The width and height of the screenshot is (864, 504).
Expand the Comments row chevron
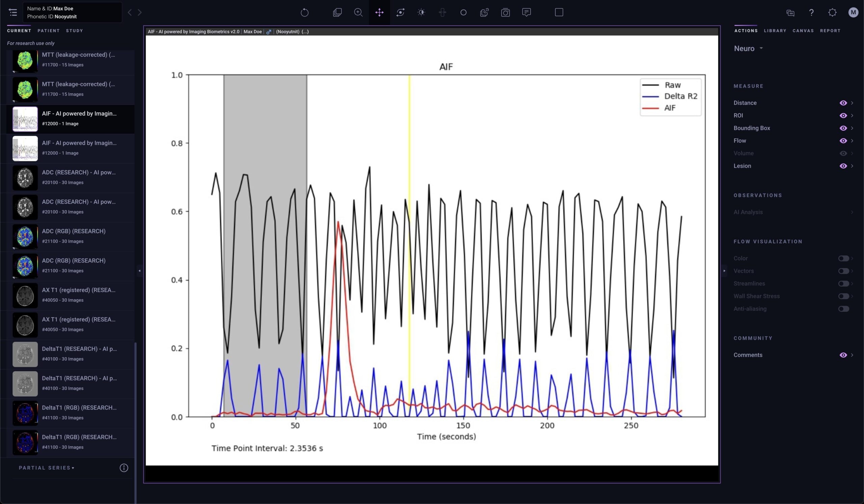[852, 355]
